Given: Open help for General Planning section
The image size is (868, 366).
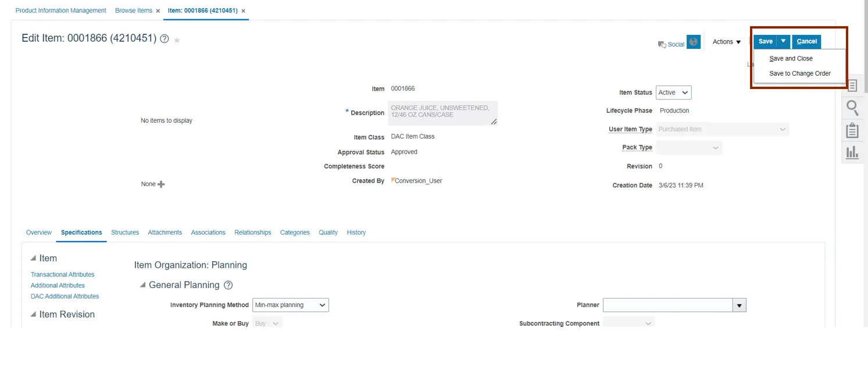Looking at the screenshot, I should pyautogui.click(x=228, y=285).
